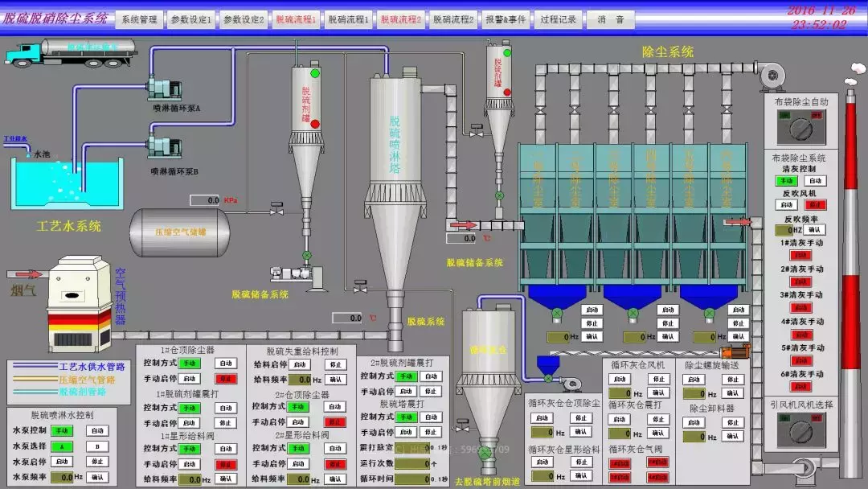868x489 pixels.
Task: Click the red flue gas inlet arrow
Action: 25,273
